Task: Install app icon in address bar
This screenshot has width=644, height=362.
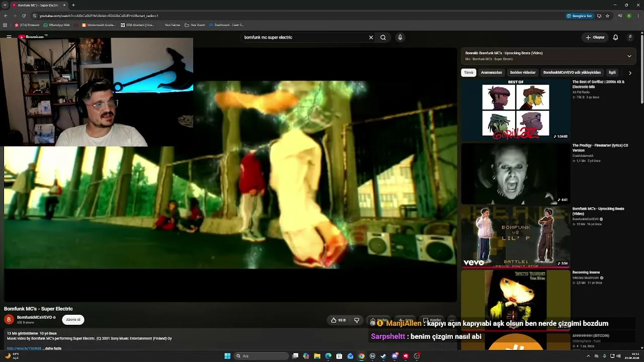Action: (x=599, y=16)
